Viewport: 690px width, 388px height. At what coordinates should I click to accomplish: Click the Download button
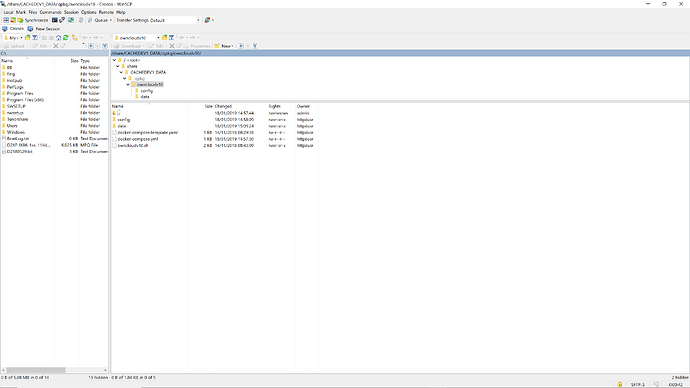(129, 46)
